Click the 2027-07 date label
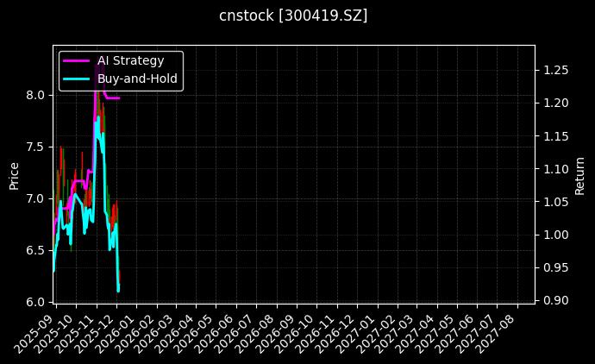Viewport: 595px width, 364px height. coord(477,333)
